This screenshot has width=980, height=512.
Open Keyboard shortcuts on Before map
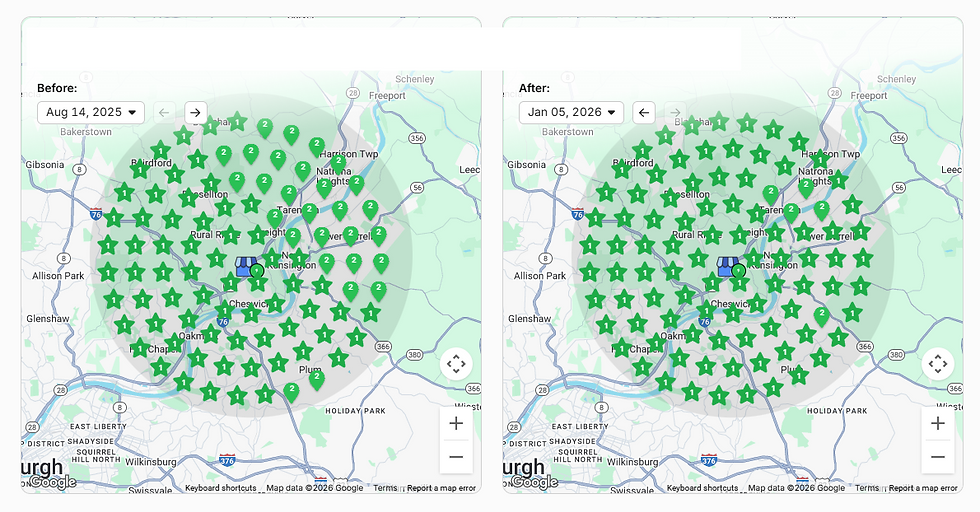click(221, 488)
